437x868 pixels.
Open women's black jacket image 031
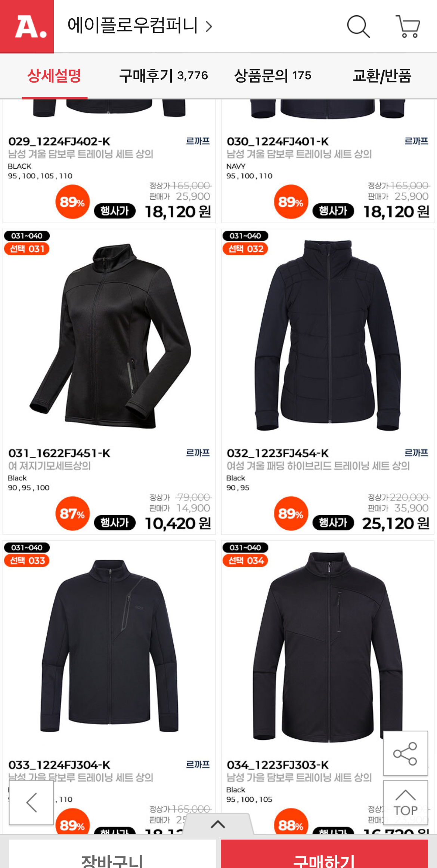(x=110, y=336)
